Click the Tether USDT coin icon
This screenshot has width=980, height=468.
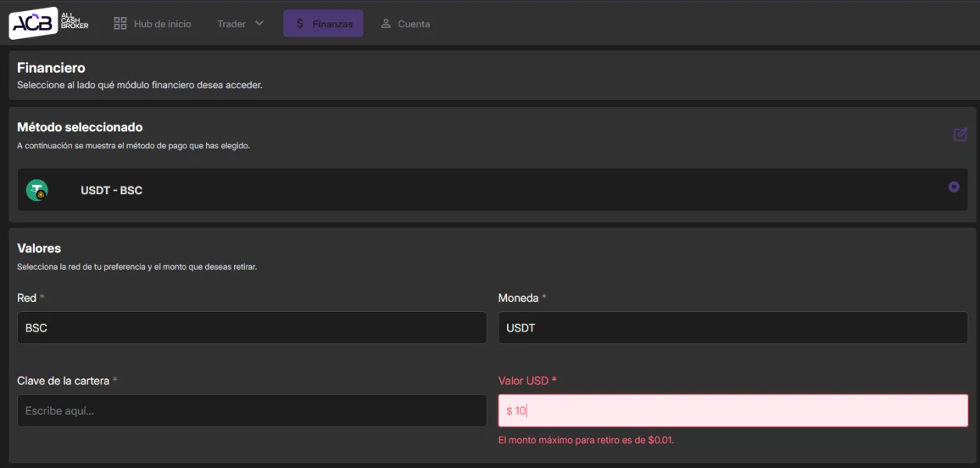tap(37, 190)
